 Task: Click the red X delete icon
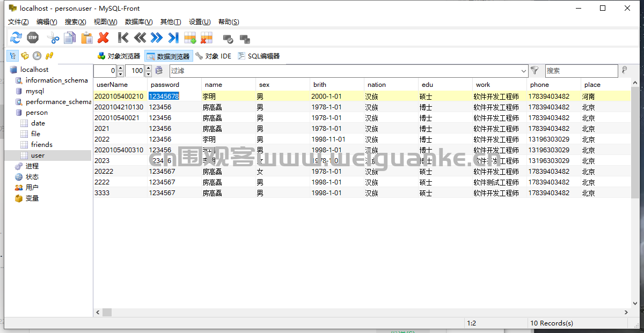pos(103,38)
